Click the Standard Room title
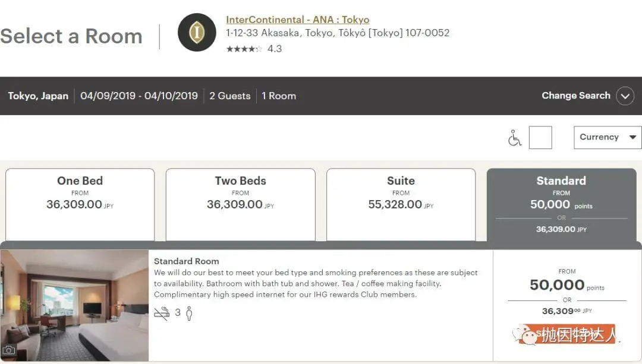642x364 pixels. [187, 261]
